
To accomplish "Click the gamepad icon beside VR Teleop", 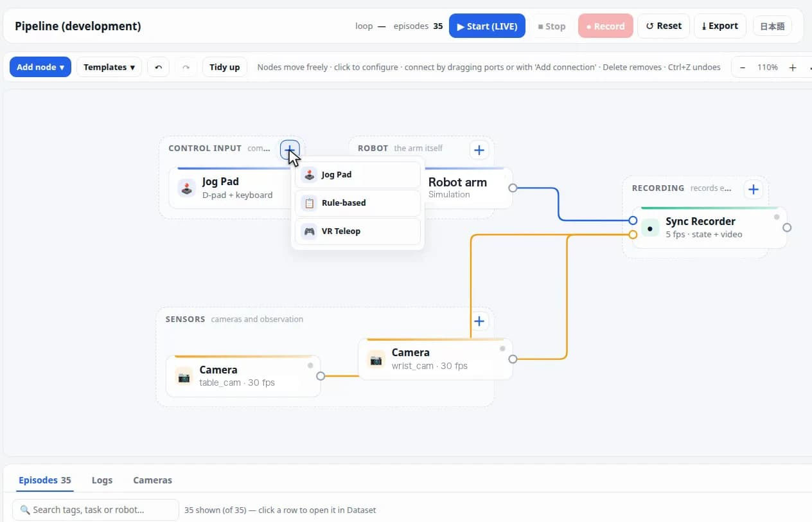I will (x=310, y=231).
